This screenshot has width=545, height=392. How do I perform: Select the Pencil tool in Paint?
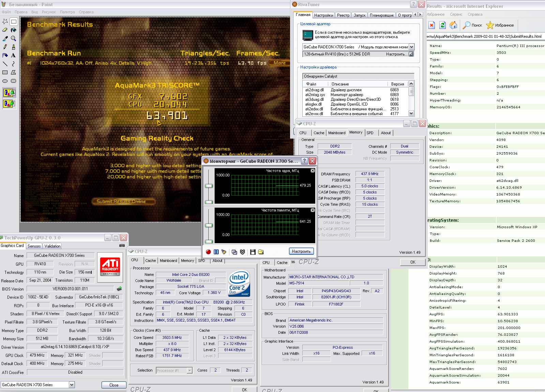point(5,47)
